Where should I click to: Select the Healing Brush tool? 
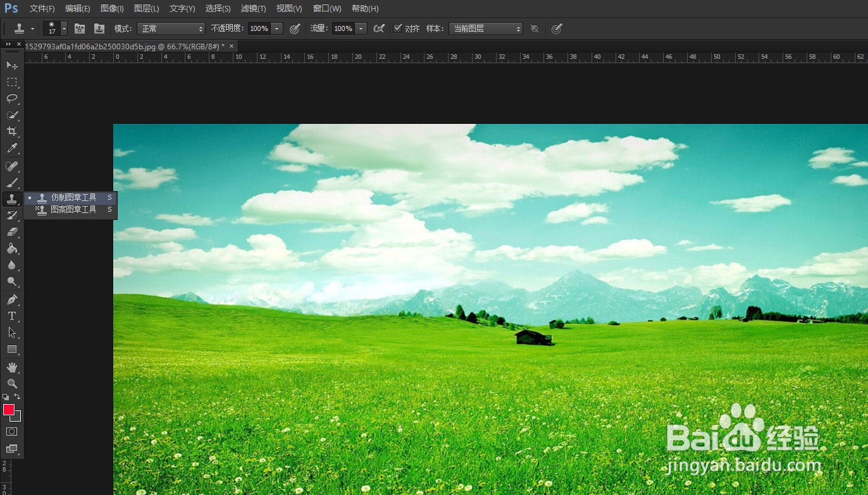pyautogui.click(x=11, y=166)
